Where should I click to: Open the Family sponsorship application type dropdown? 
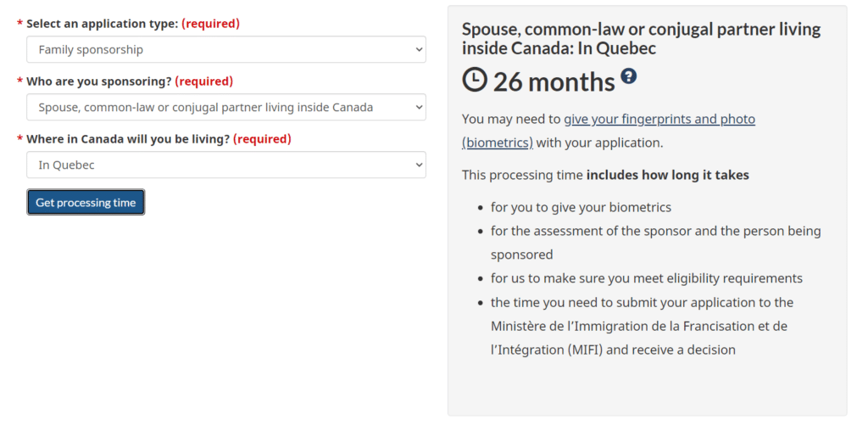[x=225, y=49]
